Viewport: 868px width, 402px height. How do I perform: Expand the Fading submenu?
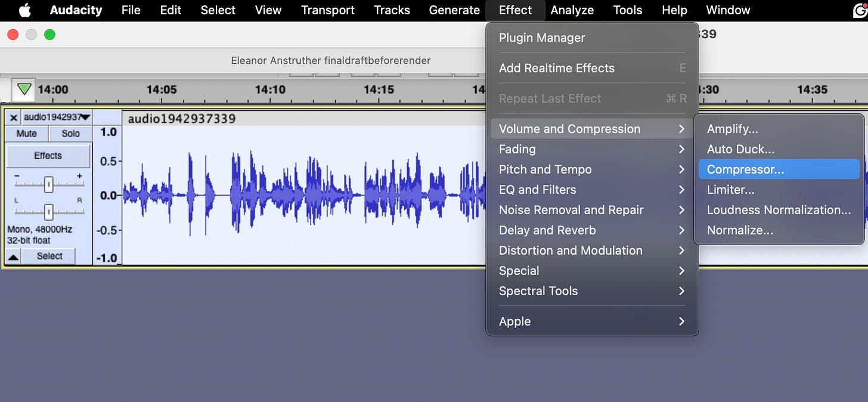592,149
